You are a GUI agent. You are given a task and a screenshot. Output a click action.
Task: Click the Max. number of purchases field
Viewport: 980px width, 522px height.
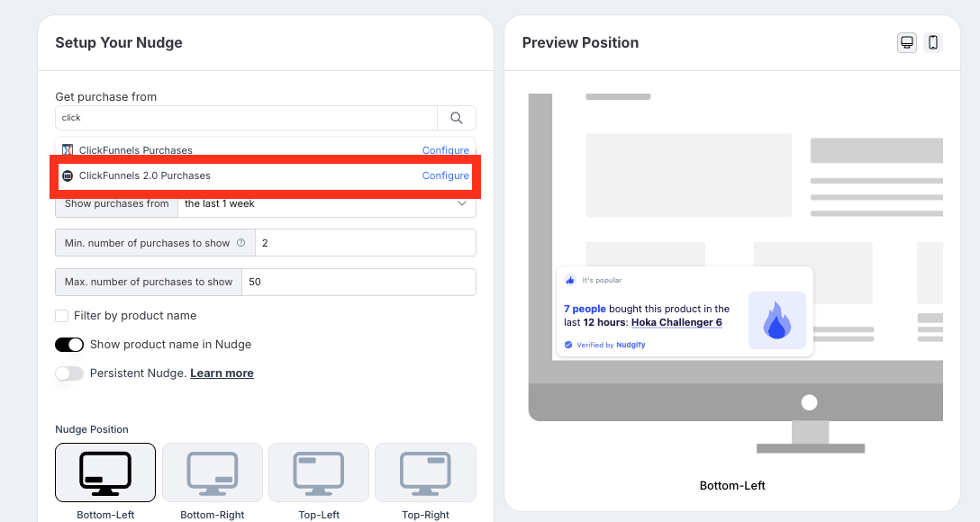coord(358,282)
